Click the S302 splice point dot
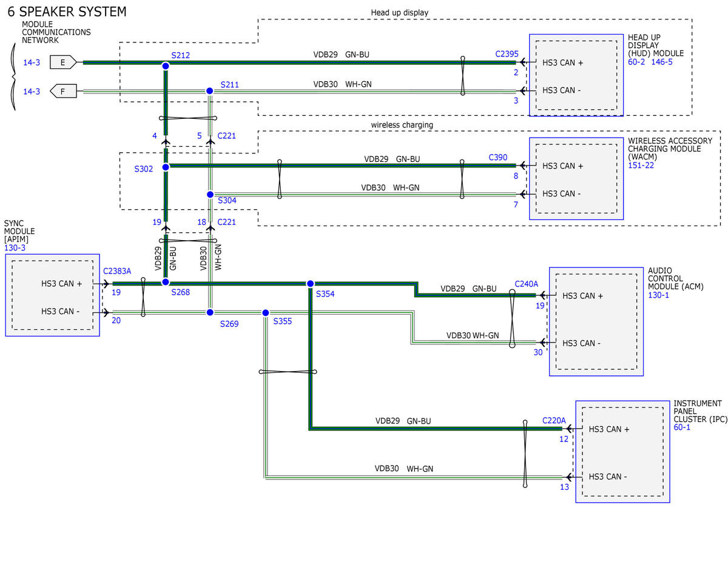Image resolution: width=728 pixels, height=562 pixels. click(166, 167)
